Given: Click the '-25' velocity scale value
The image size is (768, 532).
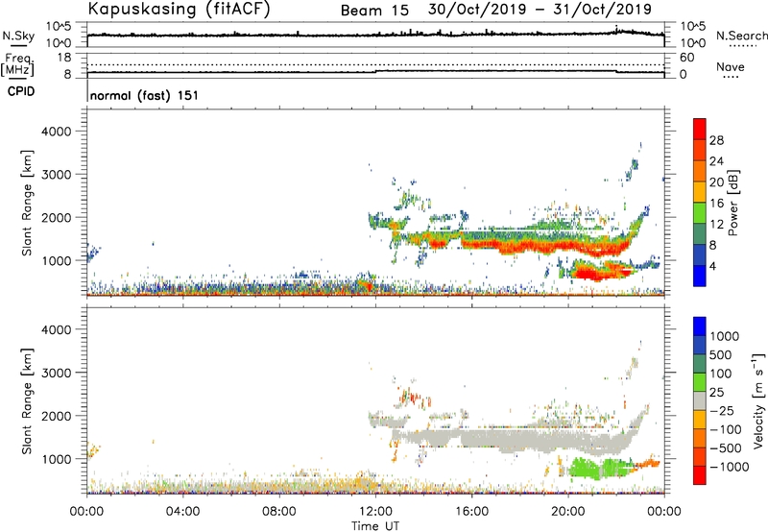Looking at the screenshot, I should point(722,410).
